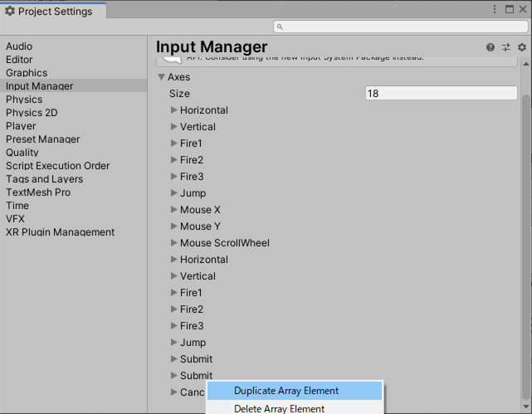Open the window's three-dot options menu
Screen dimensions: 532x414
tap(495, 9)
